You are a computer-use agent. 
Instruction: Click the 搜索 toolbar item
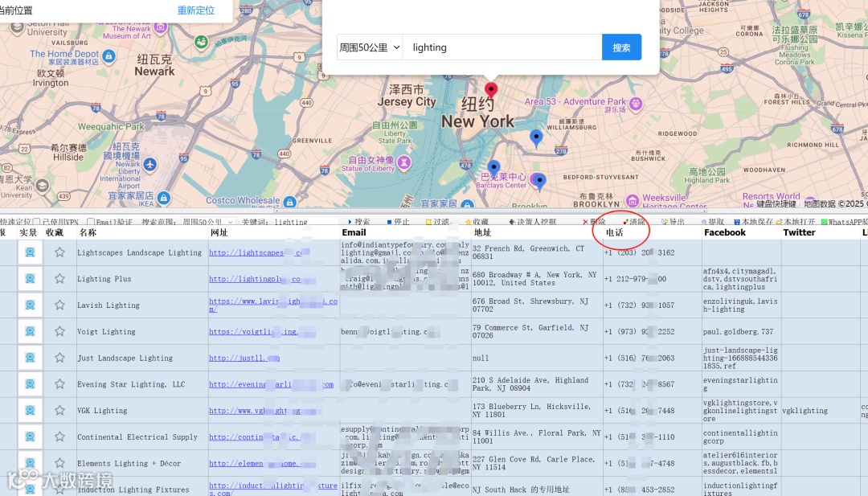click(x=358, y=222)
